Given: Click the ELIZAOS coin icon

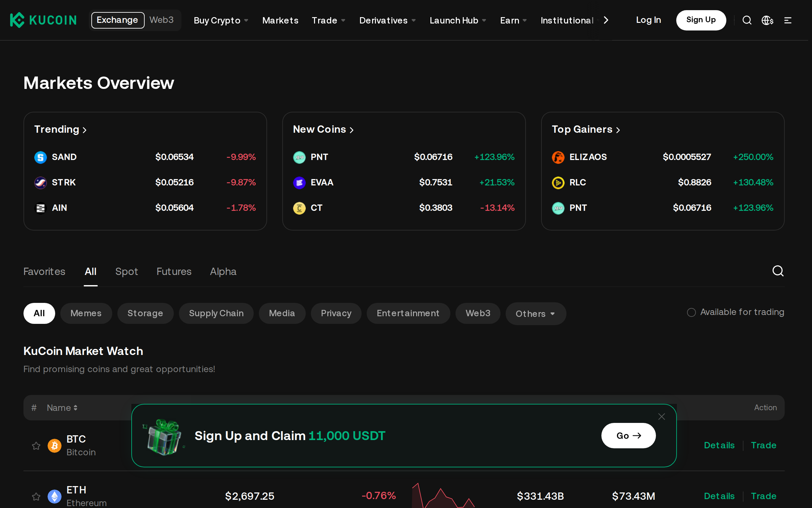Looking at the screenshot, I should pos(558,157).
